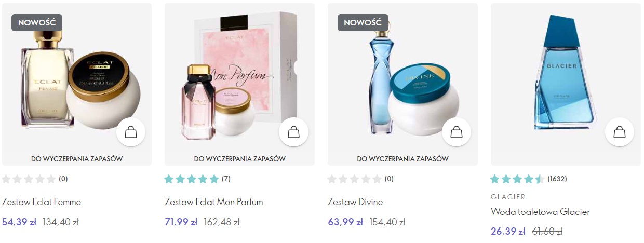The image size is (644, 243).
Task: Open the Zestaw Eclat Femme product title
Action: (42, 202)
